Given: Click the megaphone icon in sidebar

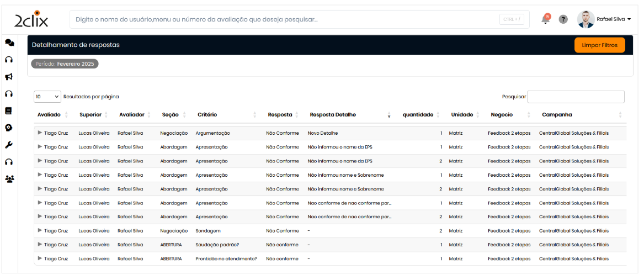Looking at the screenshot, I should point(9,77).
